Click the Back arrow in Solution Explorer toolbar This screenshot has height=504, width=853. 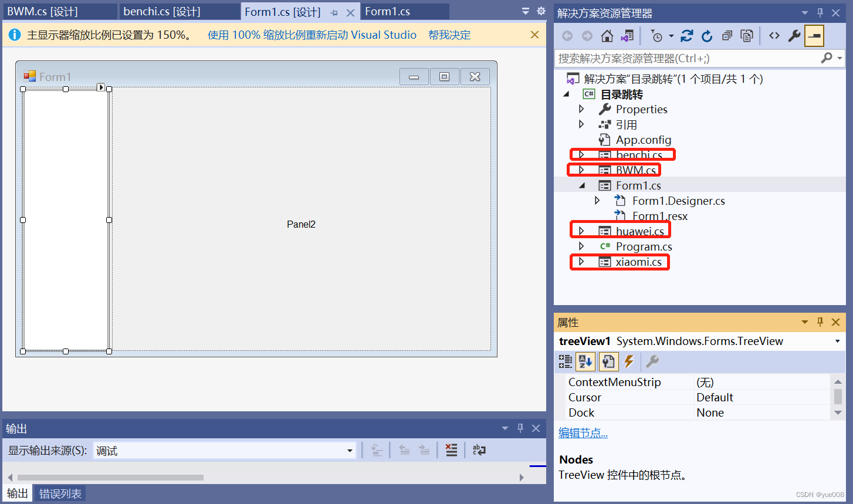point(567,36)
